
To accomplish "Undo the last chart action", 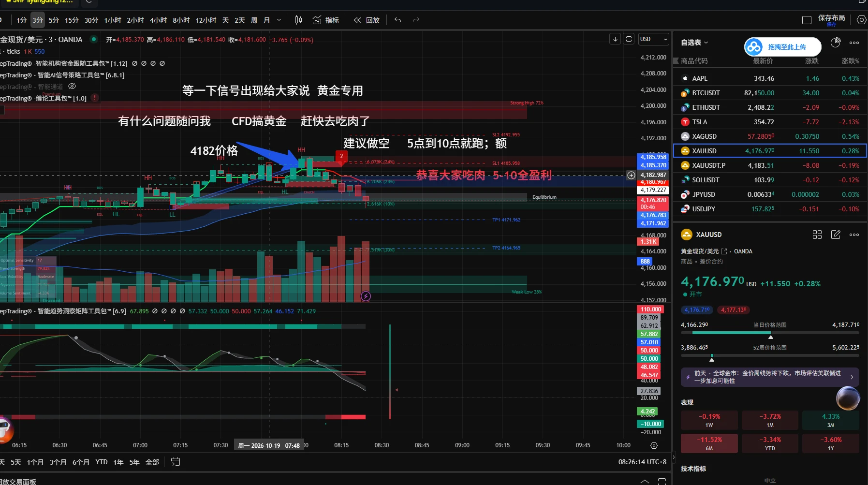I will point(397,20).
